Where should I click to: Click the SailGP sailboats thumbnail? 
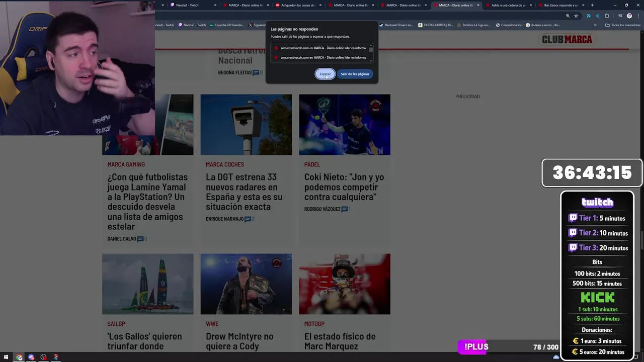pyautogui.click(x=147, y=284)
